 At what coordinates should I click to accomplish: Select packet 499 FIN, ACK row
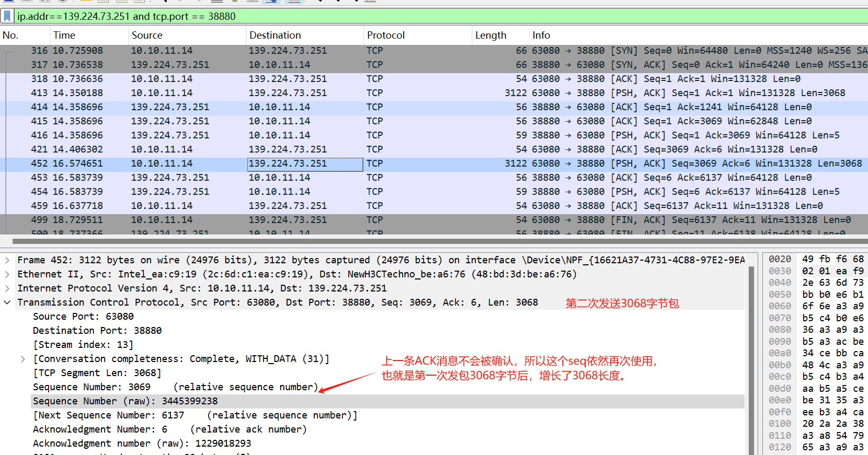[434, 220]
